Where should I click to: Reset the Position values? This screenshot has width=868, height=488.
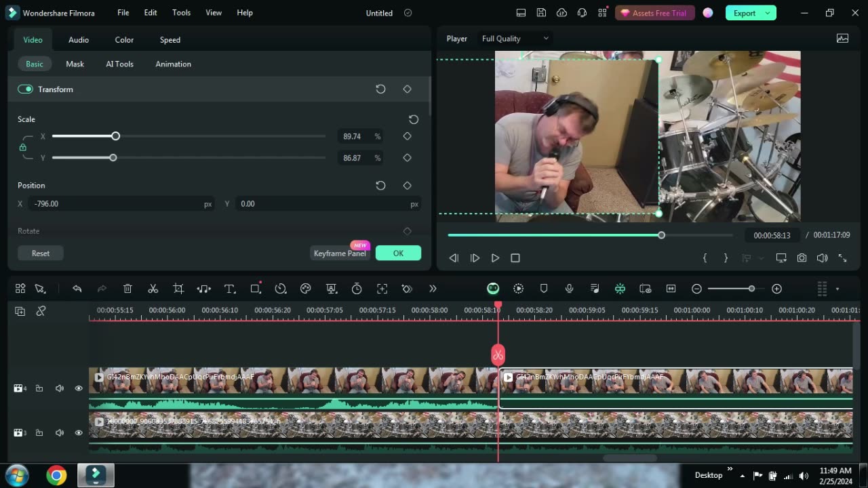[x=380, y=186]
